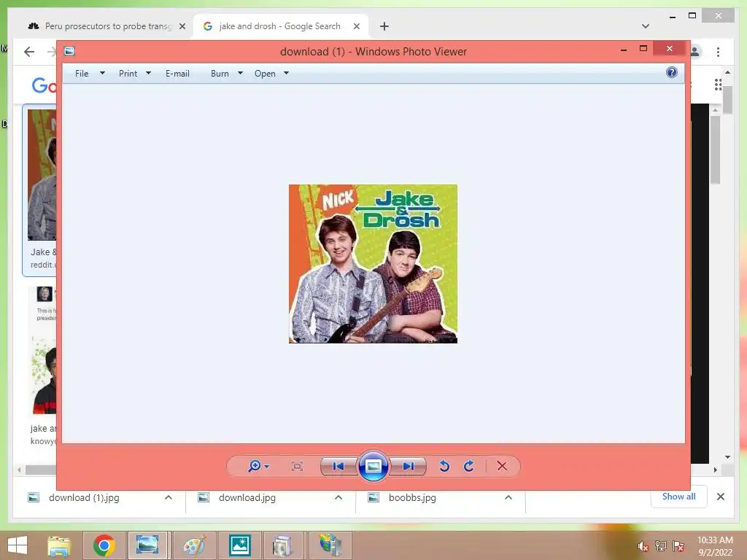Click Chrome profile avatar icon
Screen dimensions: 747x560
[695, 52]
